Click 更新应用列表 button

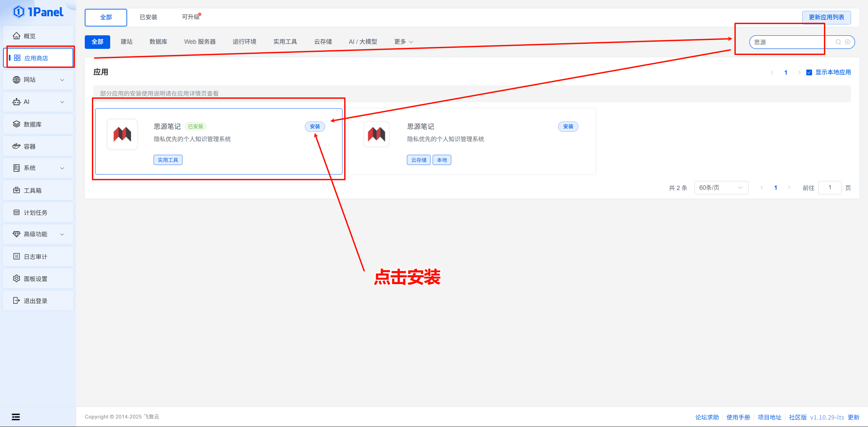(826, 17)
